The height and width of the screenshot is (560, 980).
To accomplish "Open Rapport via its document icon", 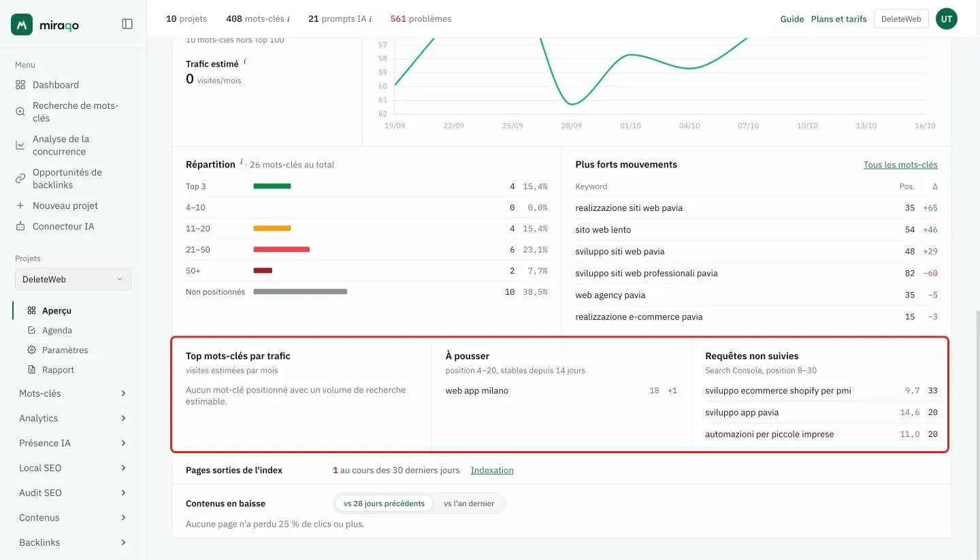I will 31,369.
